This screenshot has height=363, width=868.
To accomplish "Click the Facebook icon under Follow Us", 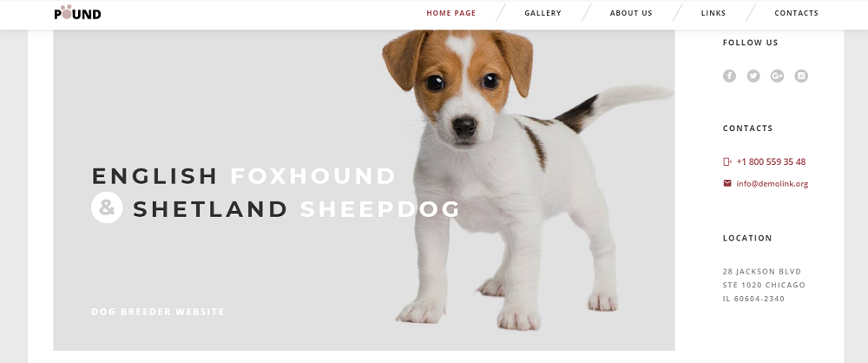I will click(729, 76).
